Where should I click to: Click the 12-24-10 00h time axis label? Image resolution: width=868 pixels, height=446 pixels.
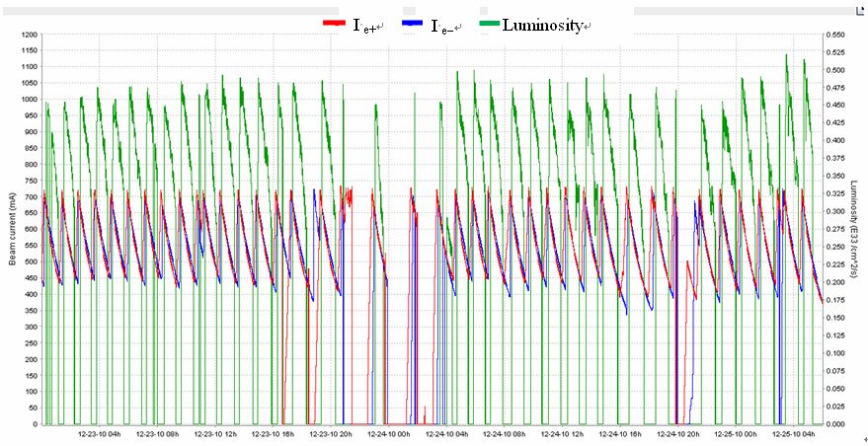pos(389,433)
